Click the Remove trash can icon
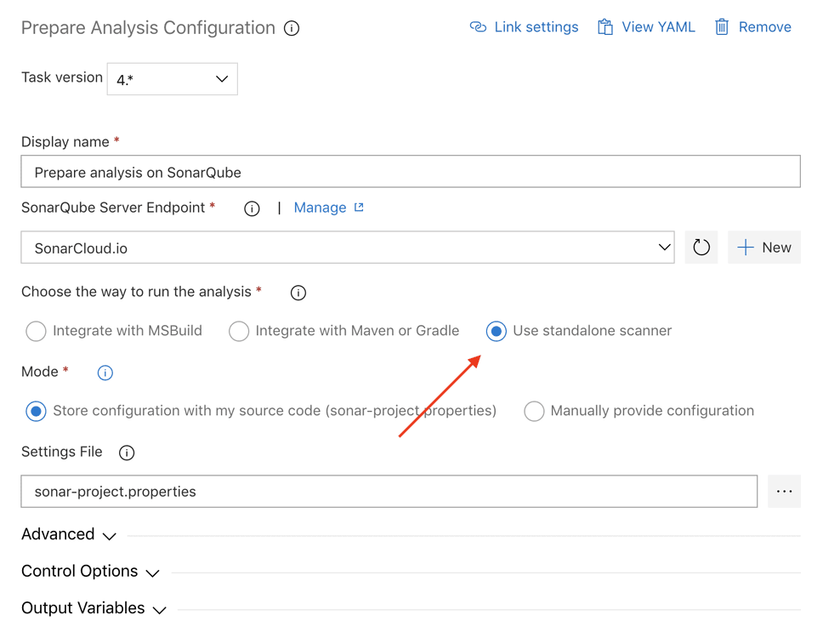Screen dimensions: 840x638 point(722,27)
